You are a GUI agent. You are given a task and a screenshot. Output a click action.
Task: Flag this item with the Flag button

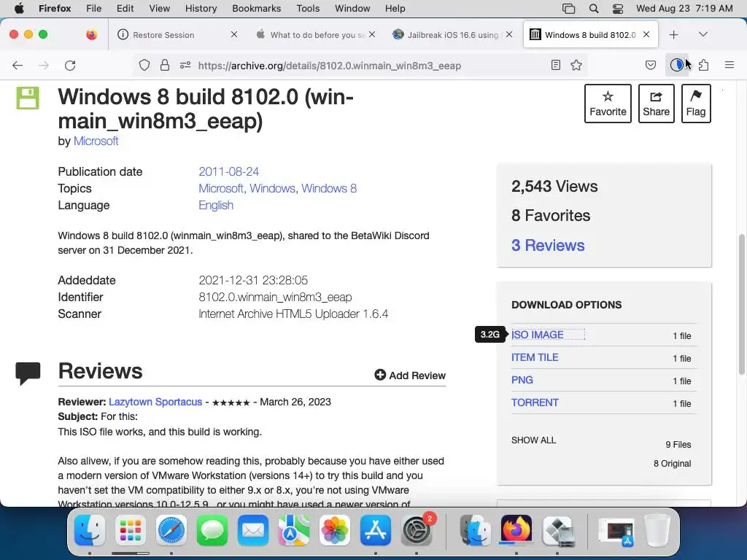click(696, 104)
